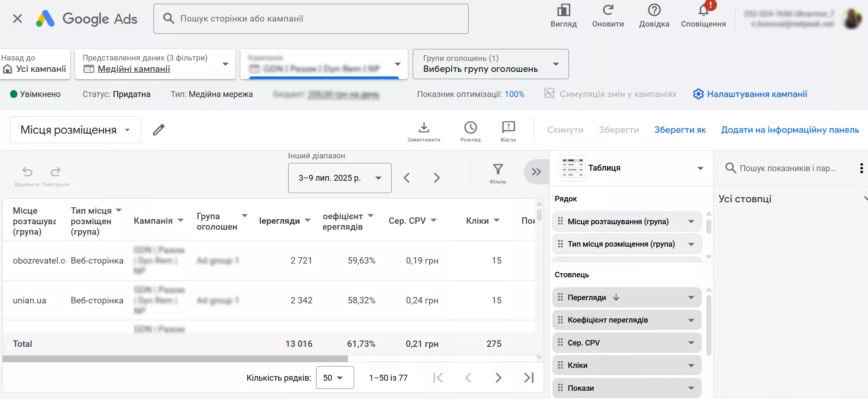Open the 3–9 лип. 2025 date range dropdown
This screenshot has width=868, height=399.
tap(340, 178)
